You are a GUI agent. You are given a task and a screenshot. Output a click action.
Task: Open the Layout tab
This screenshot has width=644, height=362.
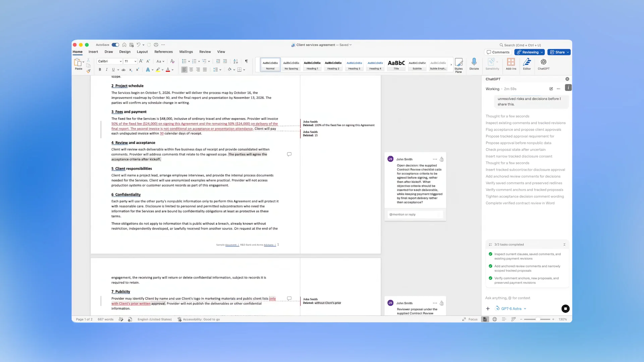coord(142,52)
